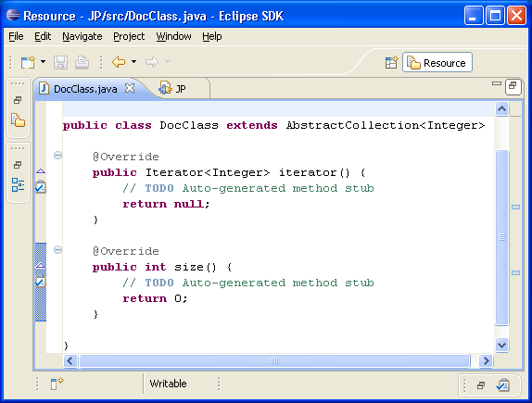Click the New wizard toolbar icon
Viewport: 532px width, 403px height.
28,62
